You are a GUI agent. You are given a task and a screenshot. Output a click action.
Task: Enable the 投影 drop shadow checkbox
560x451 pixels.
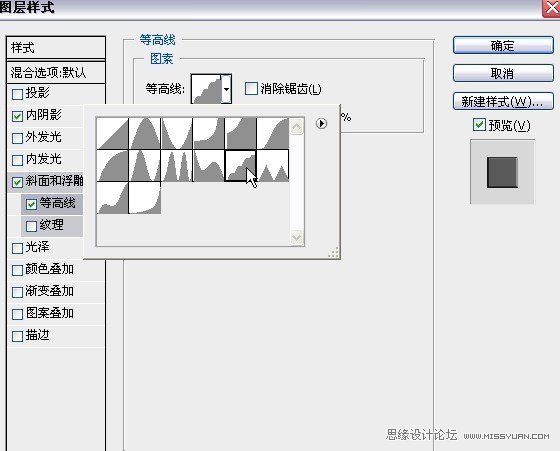coord(17,94)
